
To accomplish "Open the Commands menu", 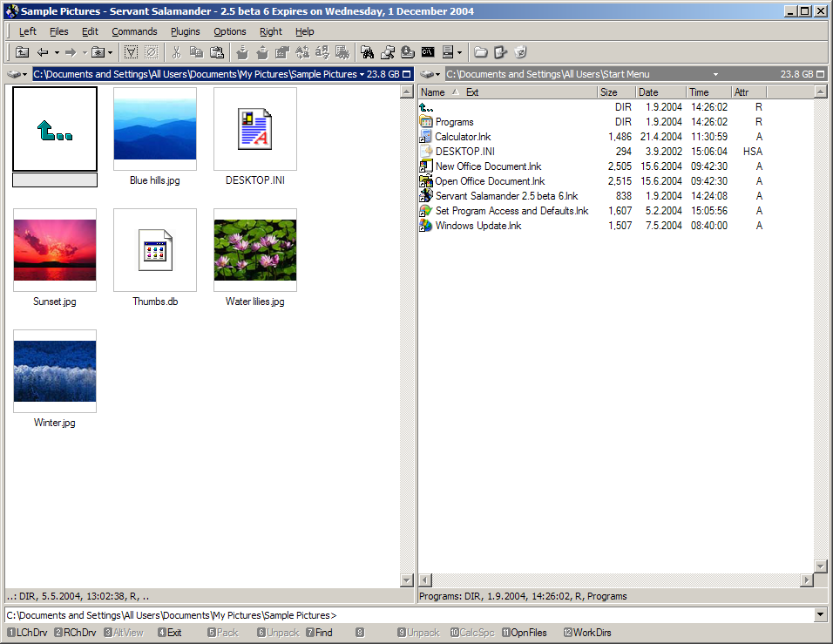I will (x=134, y=31).
